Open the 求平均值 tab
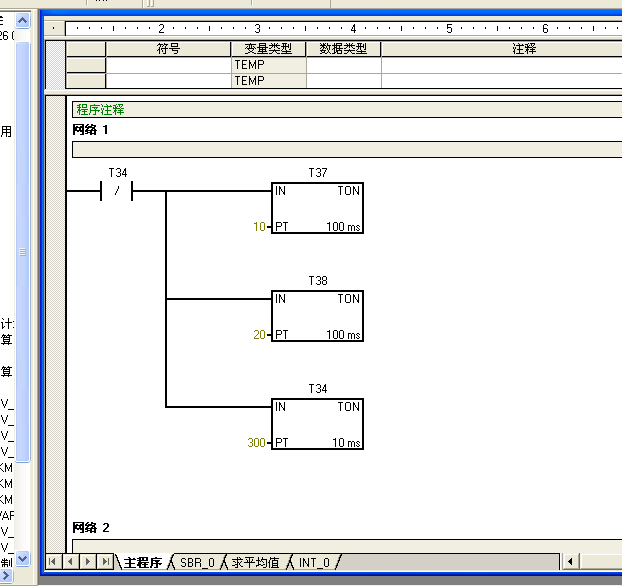The image size is (622, 587). 255,562
